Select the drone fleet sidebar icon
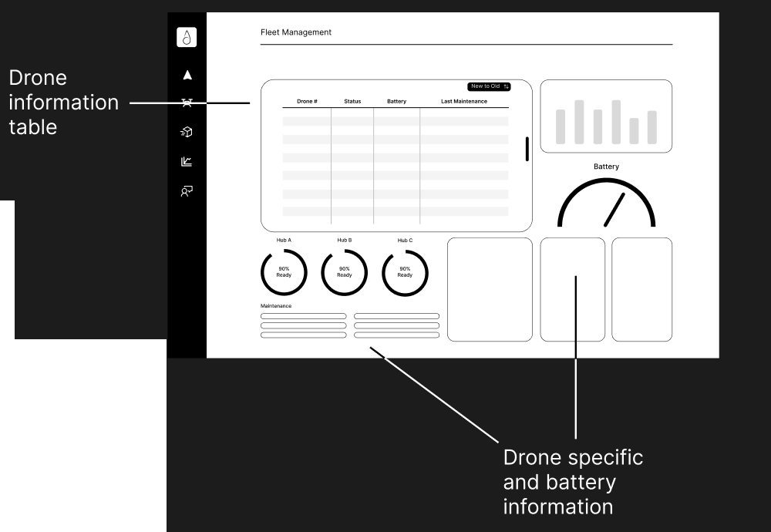This screenshot has width=771, height=532. (x=187, y=103)
